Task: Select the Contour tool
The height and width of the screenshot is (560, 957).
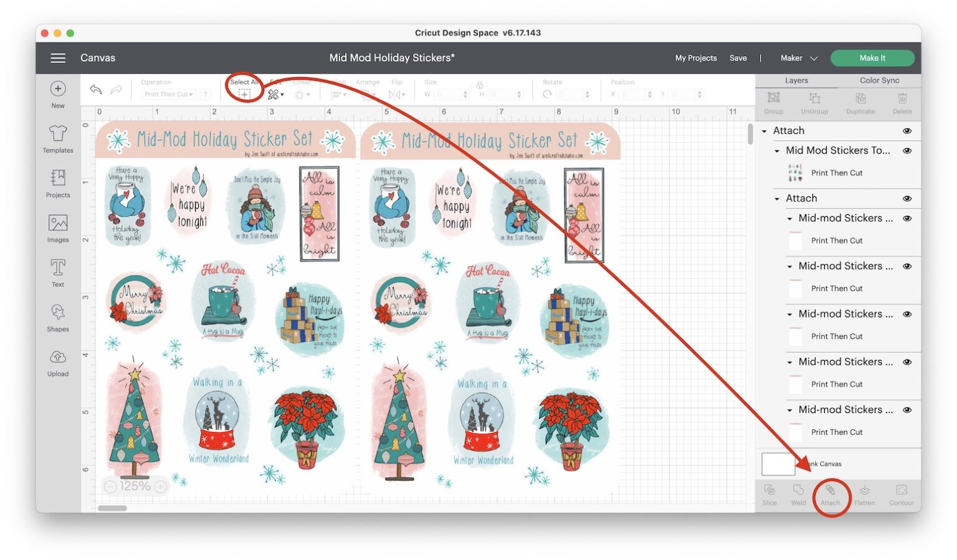Action: (x=901, y=494)
